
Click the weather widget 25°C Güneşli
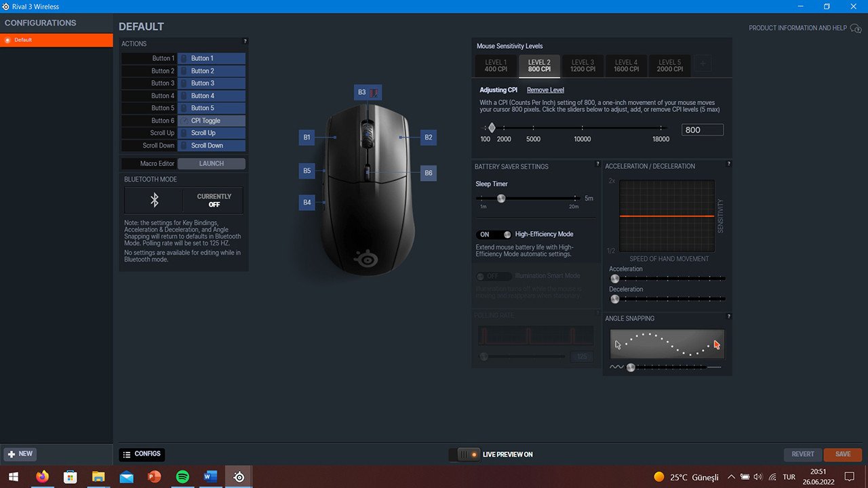click(x=686, y=477)
